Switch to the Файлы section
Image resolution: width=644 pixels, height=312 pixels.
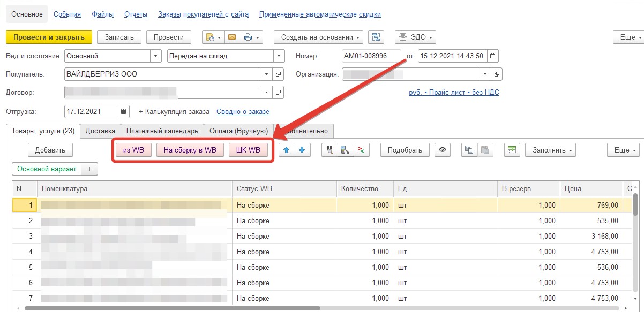tap(102, 14)
